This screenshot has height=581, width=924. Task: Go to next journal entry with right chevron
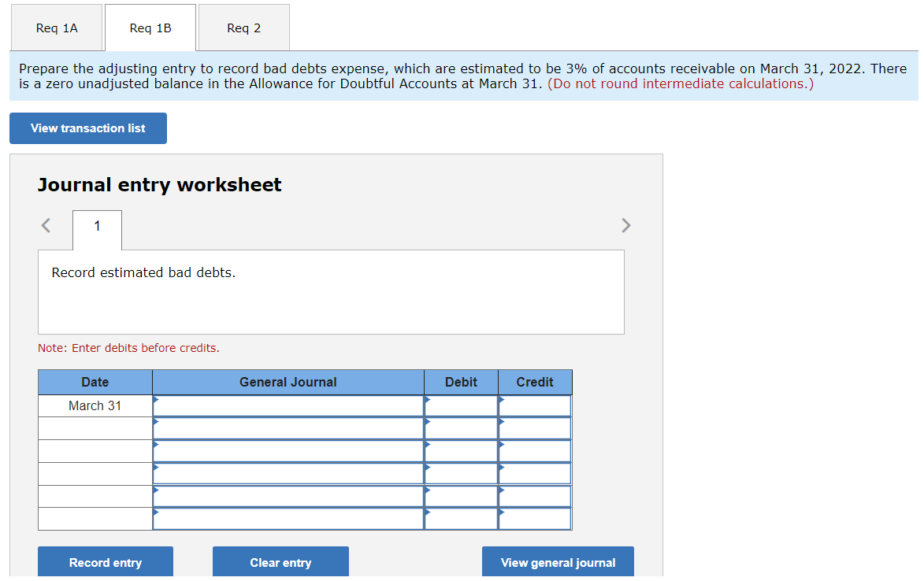coord(625,225)
